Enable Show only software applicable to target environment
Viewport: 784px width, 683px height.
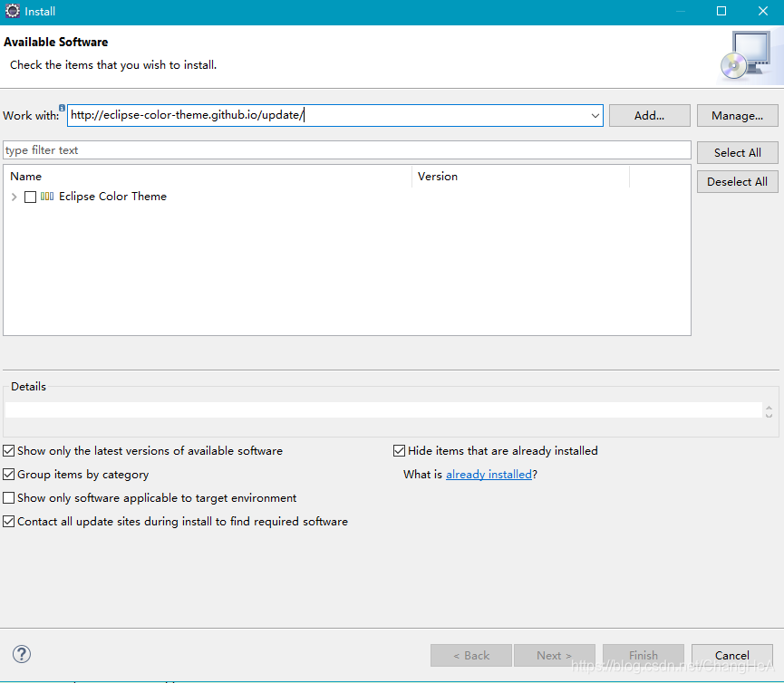tap(8, 497)
